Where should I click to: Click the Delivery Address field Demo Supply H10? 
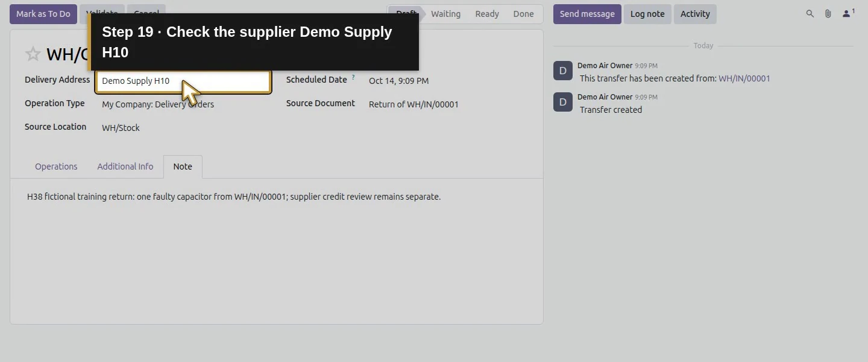pyautogui.click(x=183, y=81)
